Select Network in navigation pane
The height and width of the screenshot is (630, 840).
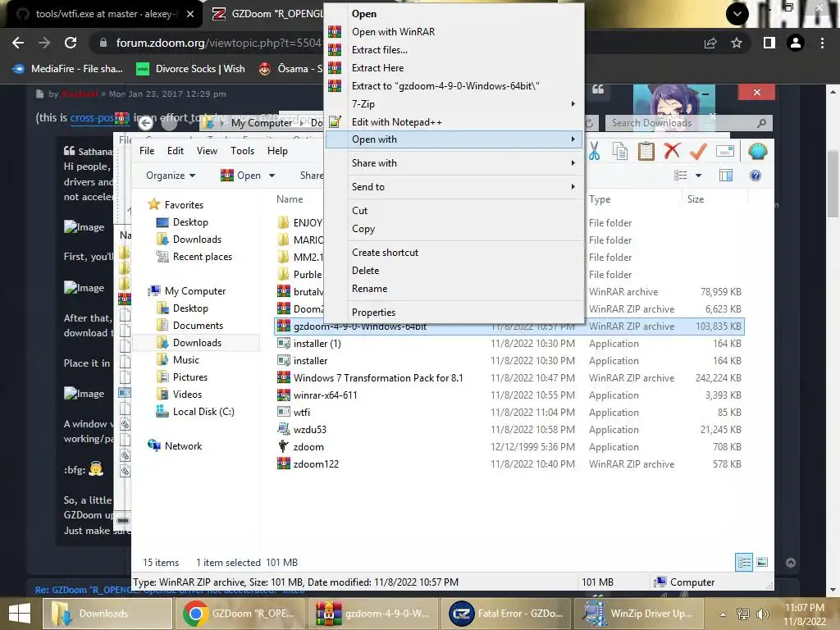coord(176,445)
